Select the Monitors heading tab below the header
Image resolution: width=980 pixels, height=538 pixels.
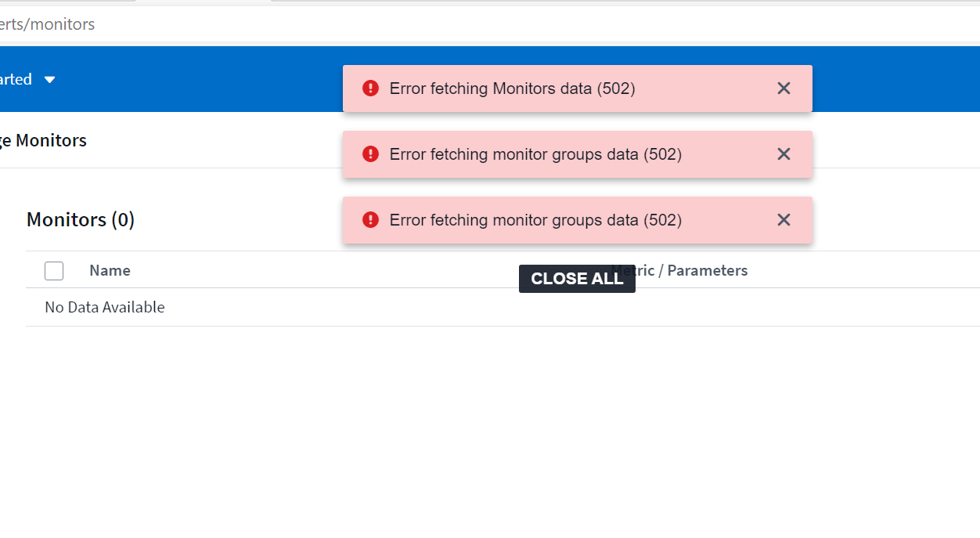pyautogui.click(x=43, y=141)
